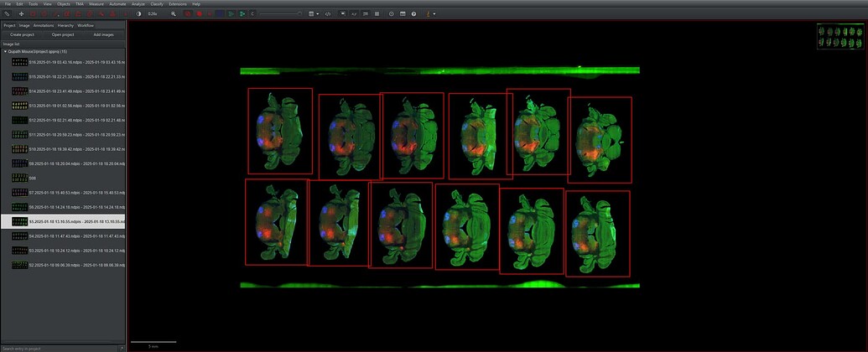Collapse the Qupath Mouse3 project tree node
The height and width of the screenshot is (352, 868).
click(x=6, y=51)
